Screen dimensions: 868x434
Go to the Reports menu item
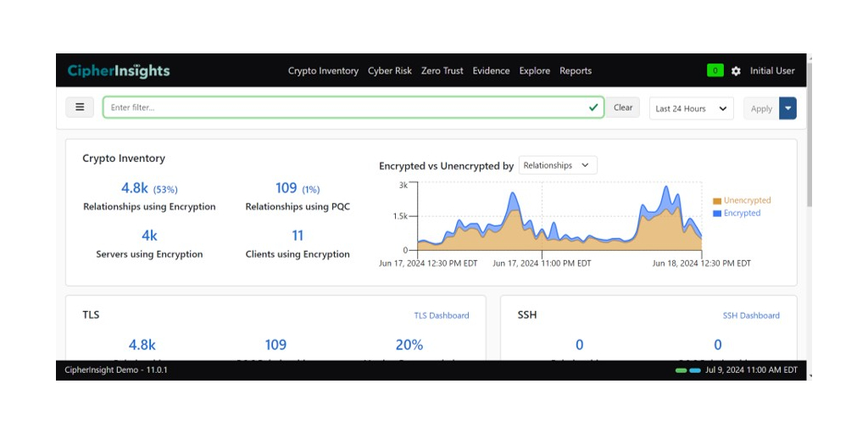pos(576,71)
